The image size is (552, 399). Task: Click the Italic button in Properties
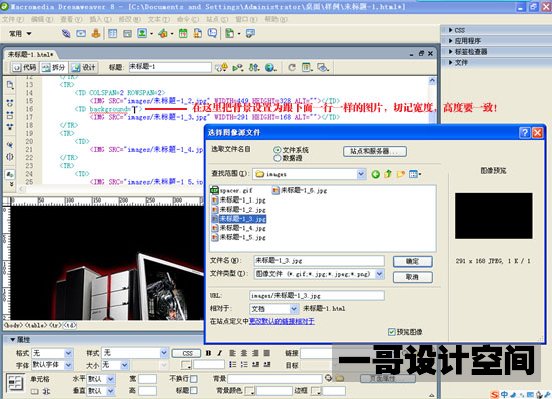coord(220,353)
